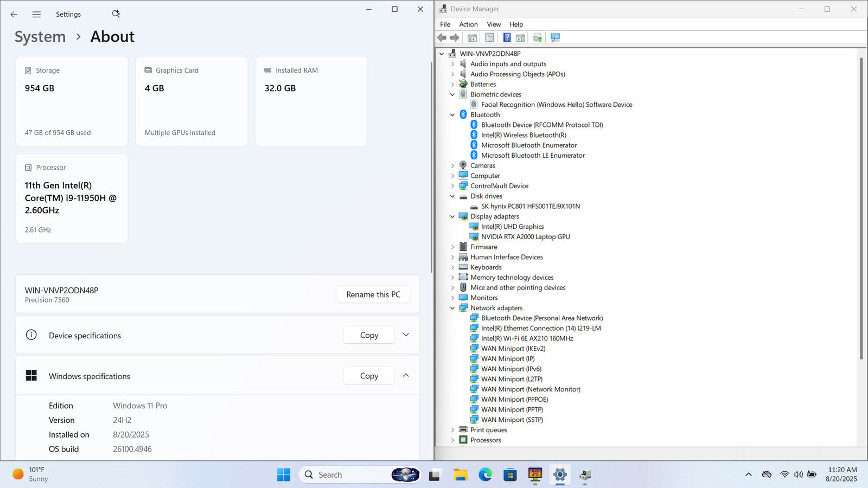Click Scan for hardware changes toolbar icon
The height and width of the screenshot is (488, 868).
[x=555, y=37]
